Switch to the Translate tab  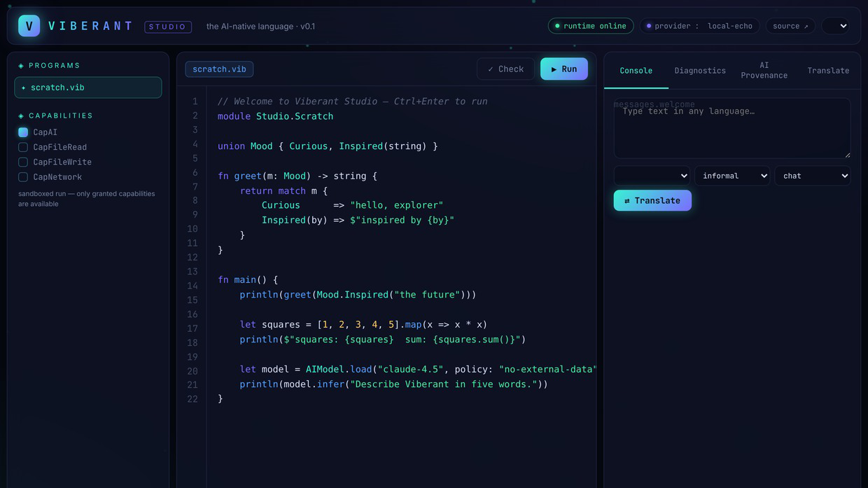point(828,71)
